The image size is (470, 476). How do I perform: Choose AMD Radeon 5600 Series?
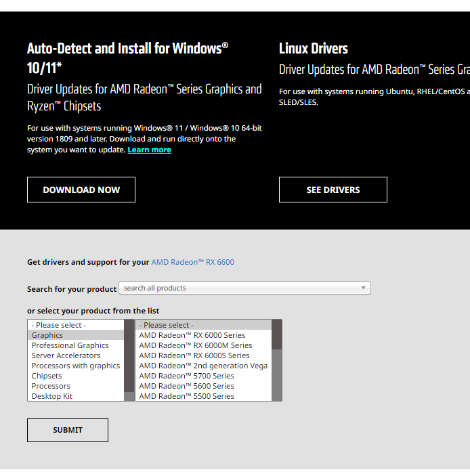click(203, 386)
